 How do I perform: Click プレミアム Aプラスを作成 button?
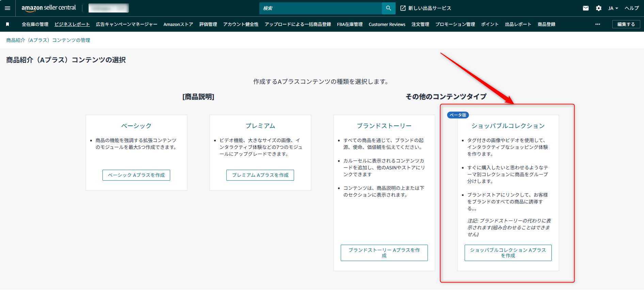[x=260, y=175]
